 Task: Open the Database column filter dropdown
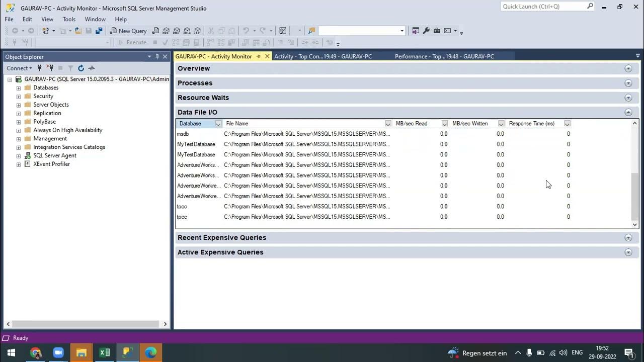point(218,124)
